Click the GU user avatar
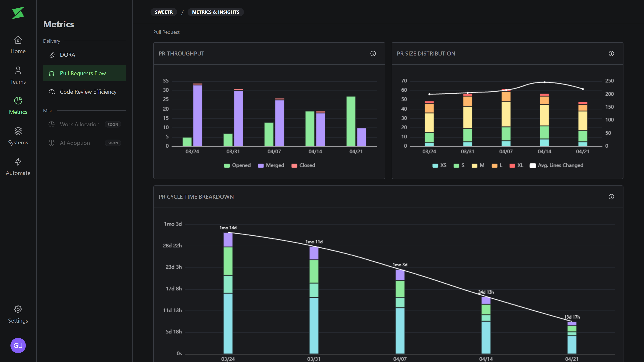Image resolution: width=644 pixels, height=362 pixels. tap(18, 345)
